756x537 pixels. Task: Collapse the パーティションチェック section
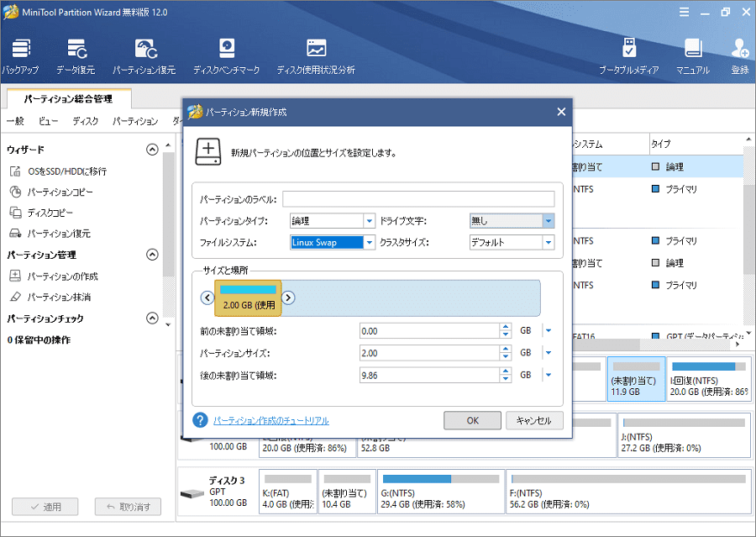click(x=152, y=318)
